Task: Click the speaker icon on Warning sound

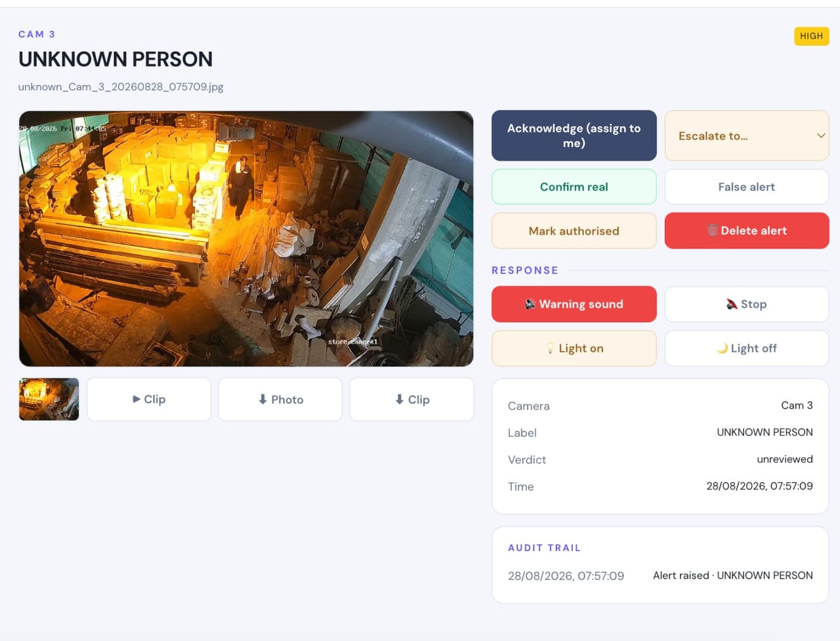Action: (x=530, y=304)
